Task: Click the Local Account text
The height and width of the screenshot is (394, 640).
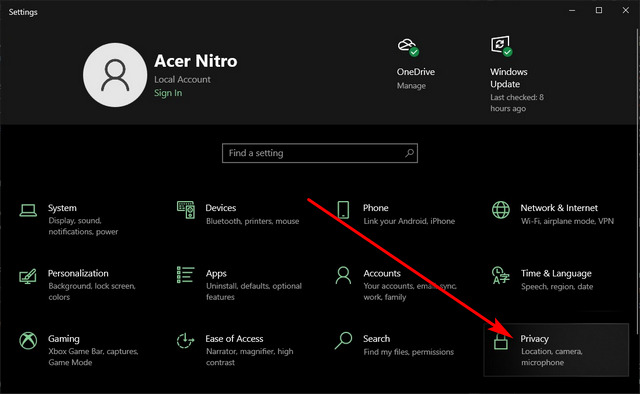Action: (182, 80)
